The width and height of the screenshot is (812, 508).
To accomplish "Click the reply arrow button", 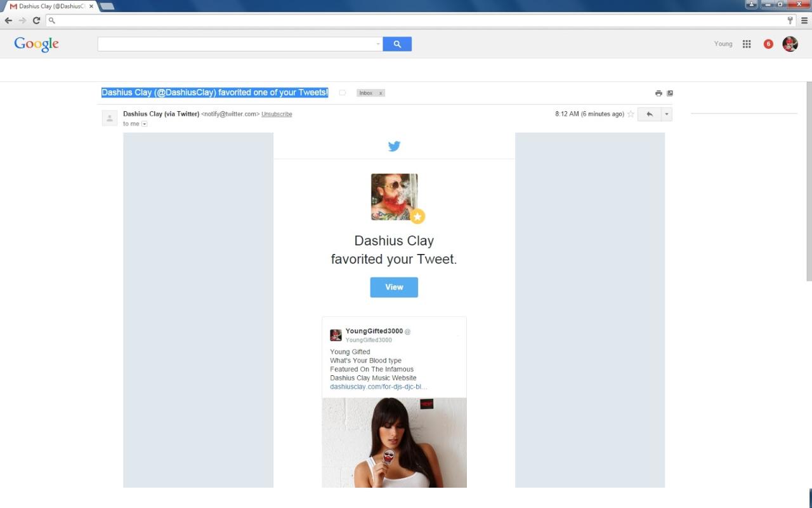I will click(649, 114).
